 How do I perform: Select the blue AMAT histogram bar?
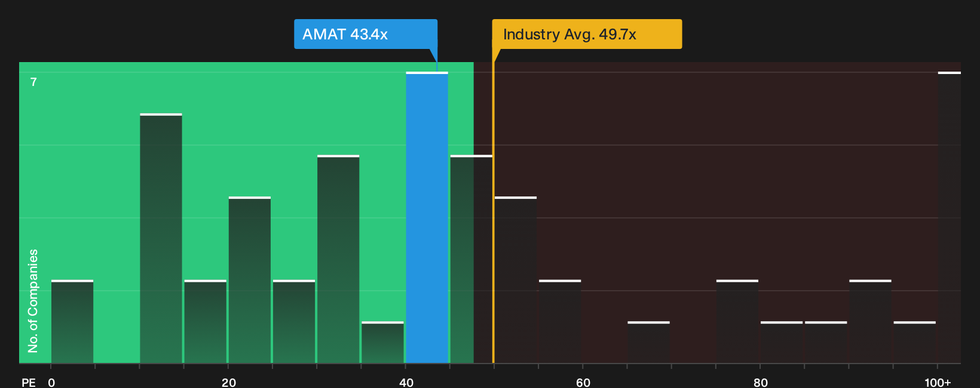pos(427,217)
